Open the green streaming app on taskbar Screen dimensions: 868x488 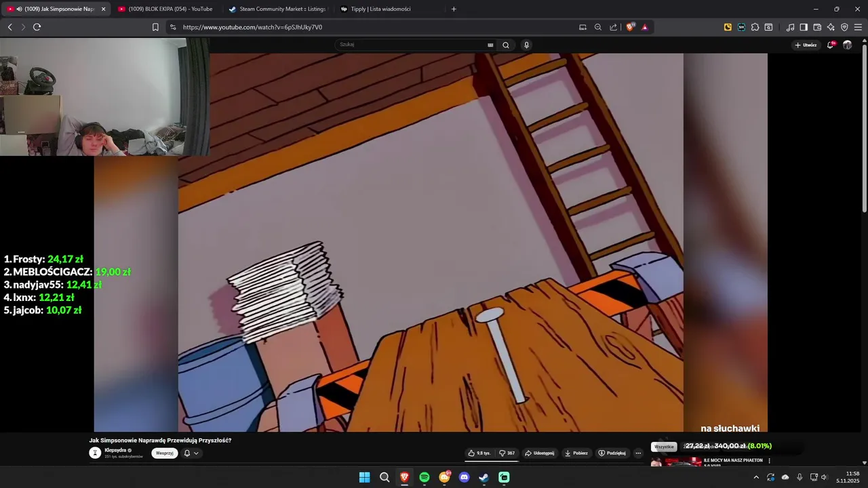(504, 477)
